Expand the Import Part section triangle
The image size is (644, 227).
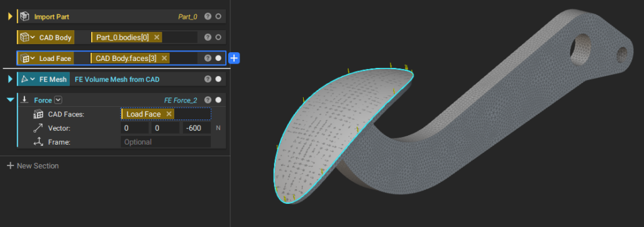click(11, 17)
